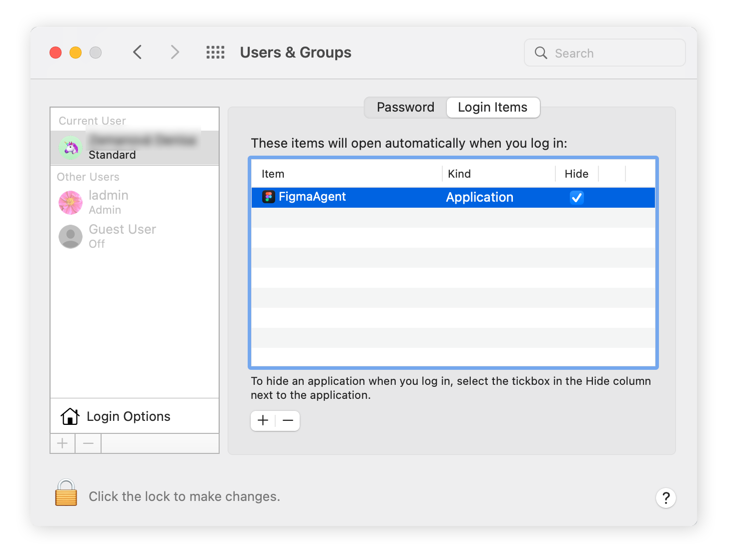Open the Help question mark icon
Screen dimensions: 732x560
pos(665,497)
